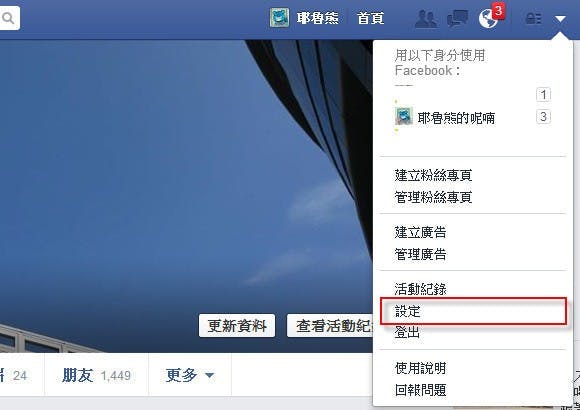This screenshot has width=580, height=410.
Task: Expand the 更多 dropdown tab
Action: (190, 375)
